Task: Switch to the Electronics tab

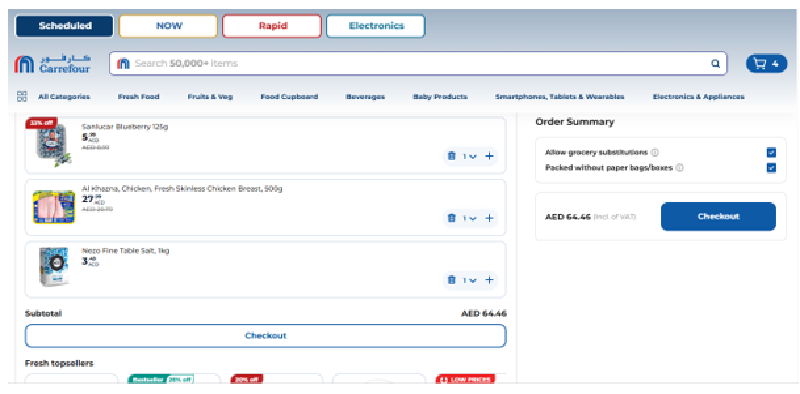Action: (376, 26)
